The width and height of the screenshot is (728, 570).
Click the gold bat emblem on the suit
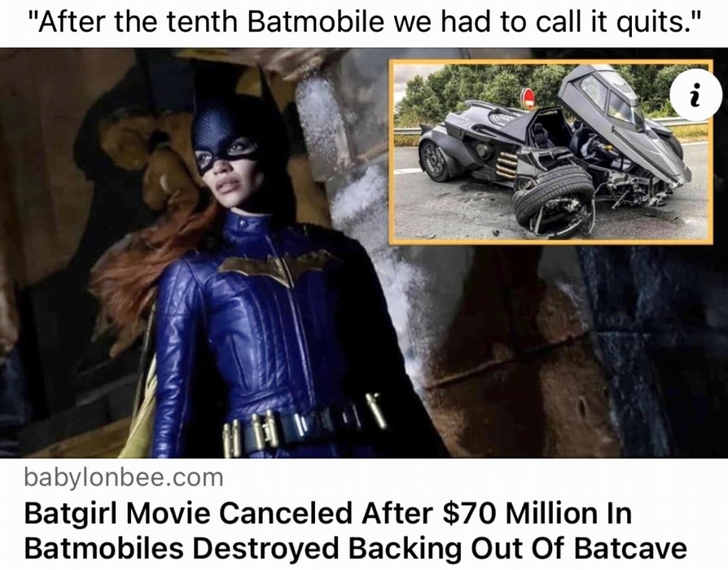click(277, 268)
